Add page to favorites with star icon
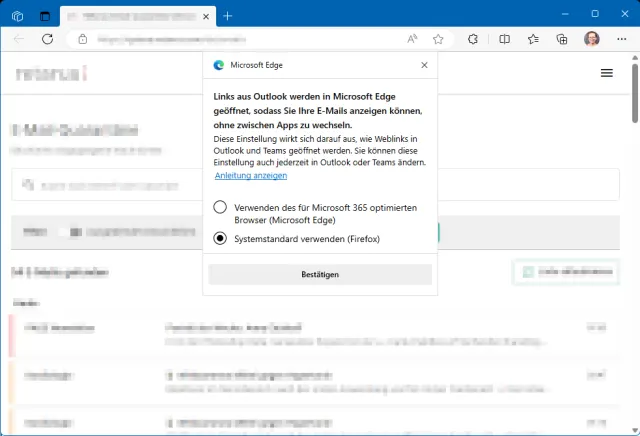 pyautogui.click(x=438, y=39)
